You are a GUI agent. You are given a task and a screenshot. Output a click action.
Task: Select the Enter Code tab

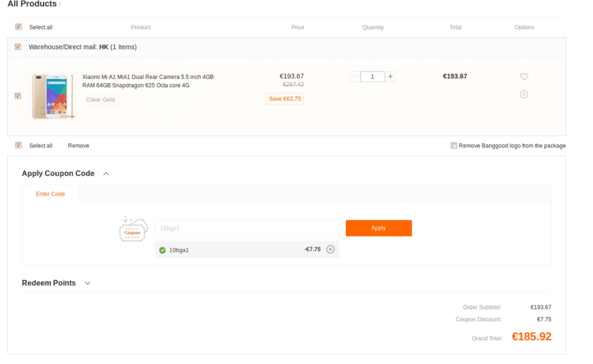click(x=50, y=194)
